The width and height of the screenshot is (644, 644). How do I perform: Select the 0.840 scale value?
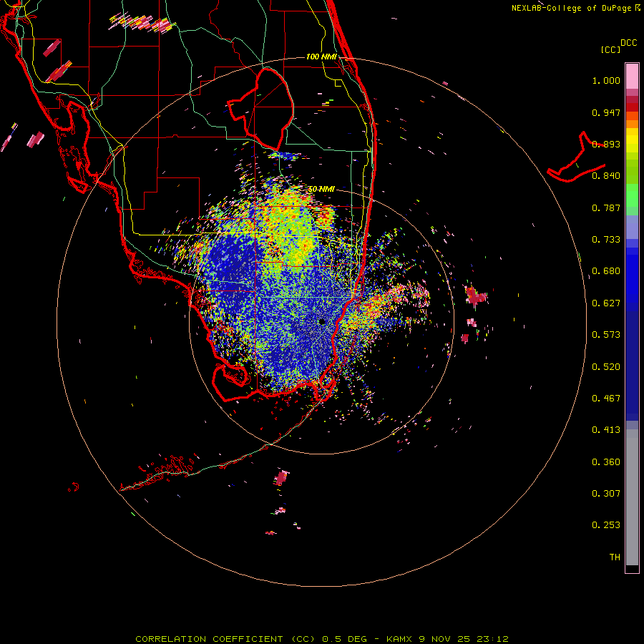pyautogui.click(x=606, y=176)
